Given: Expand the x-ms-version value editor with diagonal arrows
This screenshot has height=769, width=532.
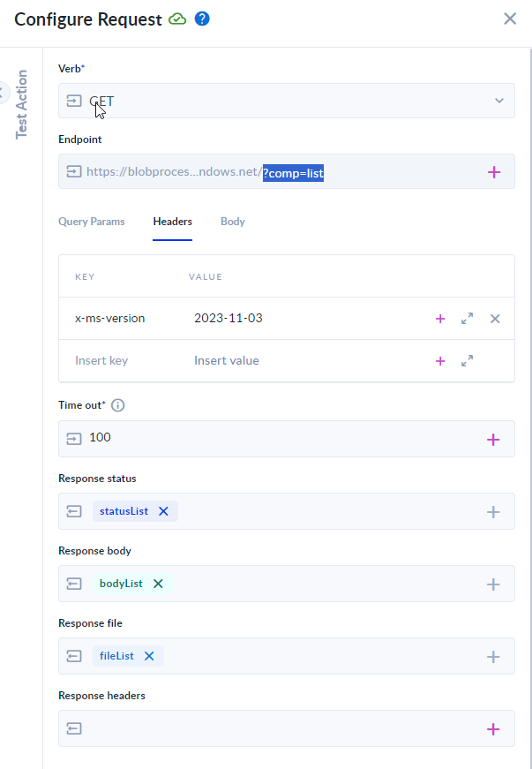Looking at the screenshot, I should point(467,319).
